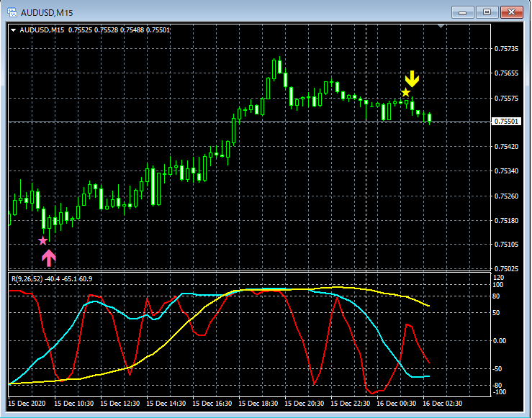Click the yellow down arrow sell signal
Viewport: 532px width, 418px height.
412,78
